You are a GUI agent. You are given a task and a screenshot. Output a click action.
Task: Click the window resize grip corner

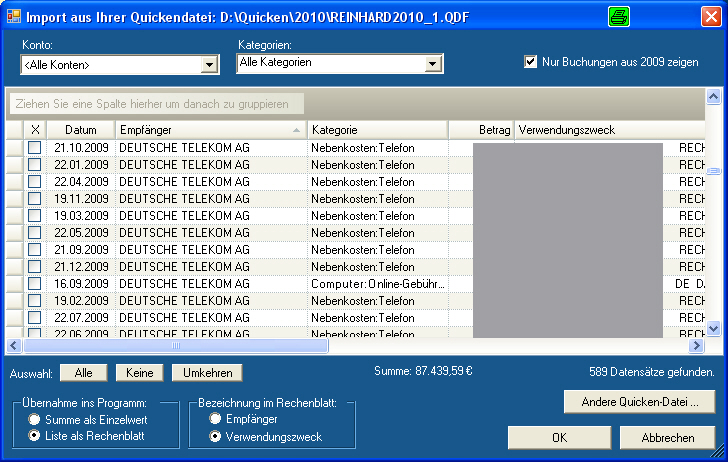(718, 452)
